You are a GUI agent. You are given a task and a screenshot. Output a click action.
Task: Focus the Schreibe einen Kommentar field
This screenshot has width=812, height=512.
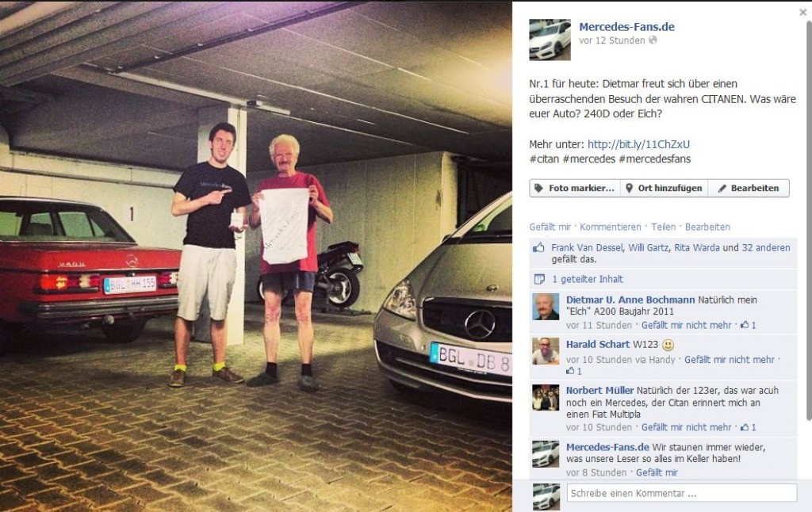click(681, 493)
